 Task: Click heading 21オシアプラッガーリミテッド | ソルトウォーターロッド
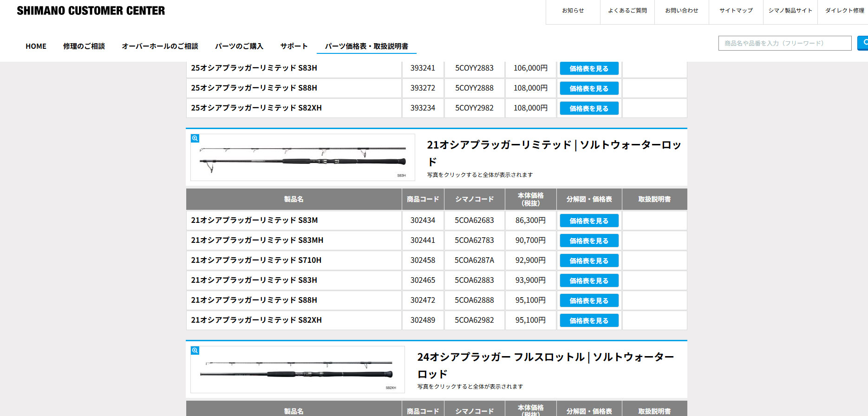click(554, 153)
